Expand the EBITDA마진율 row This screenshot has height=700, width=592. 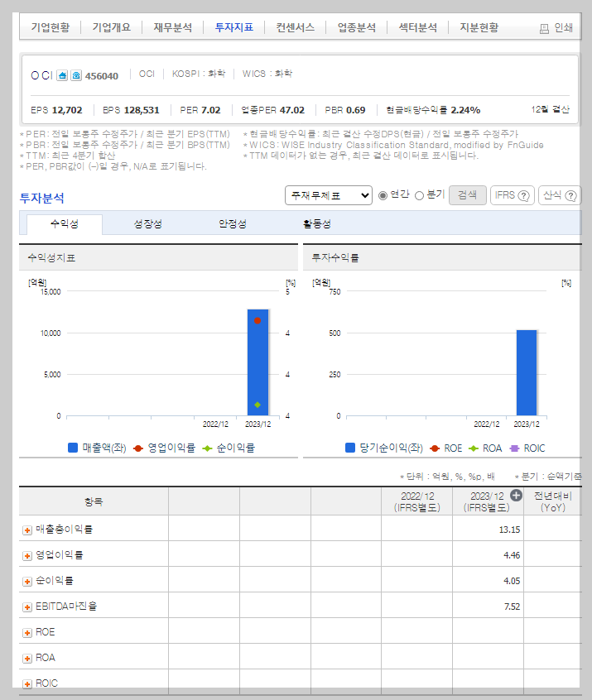(27, 607)
